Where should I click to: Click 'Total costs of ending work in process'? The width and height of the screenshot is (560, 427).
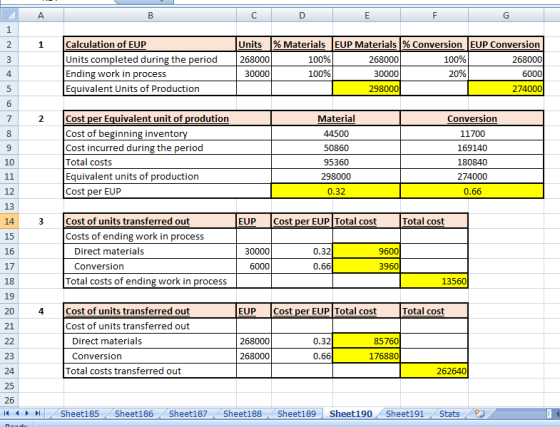point(146,281)
